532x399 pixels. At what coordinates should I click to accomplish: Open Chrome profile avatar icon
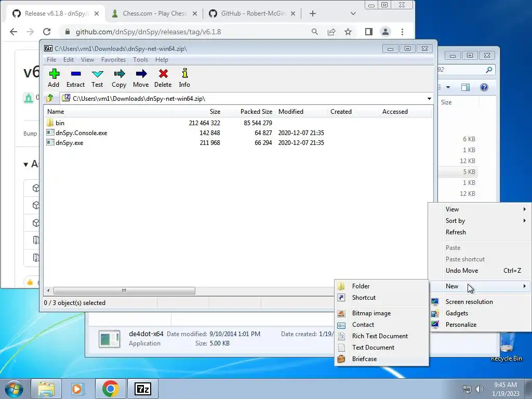pyautogui.click(x=385, y=32)
